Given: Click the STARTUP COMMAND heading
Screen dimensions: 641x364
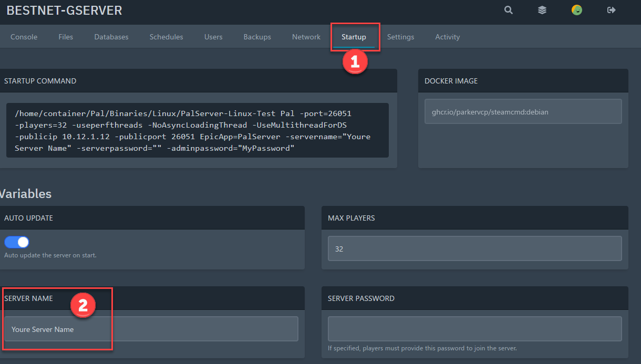Looking at the screenshot, I should pos(40,81).
